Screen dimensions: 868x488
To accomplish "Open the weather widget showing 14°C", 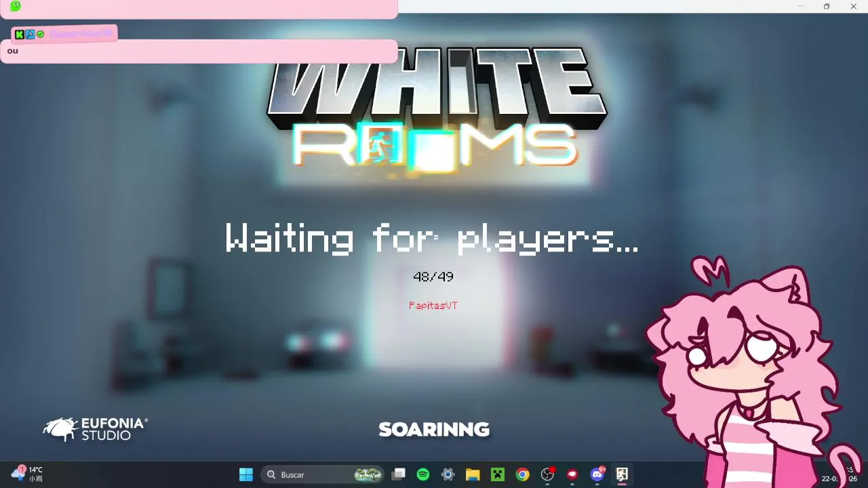I will 28,474.
